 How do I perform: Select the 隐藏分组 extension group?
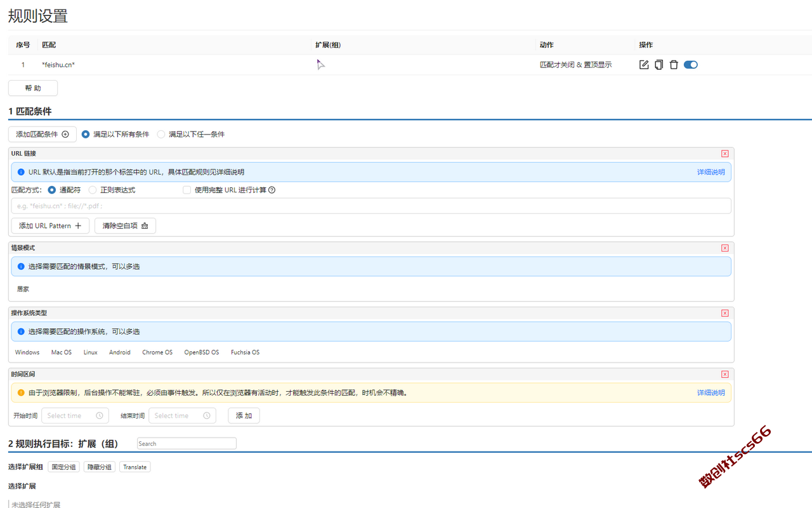[100, 467]
